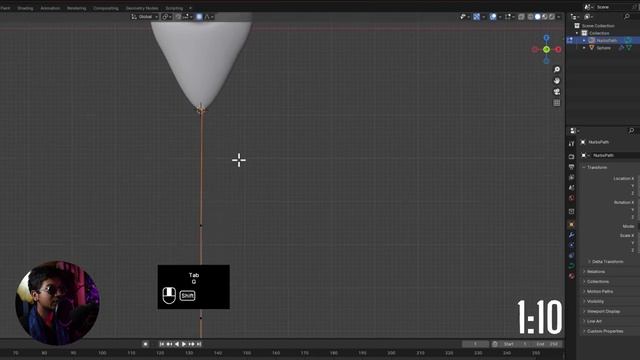Open the Global transform orientation dropdown

click(x=145, y=17)
